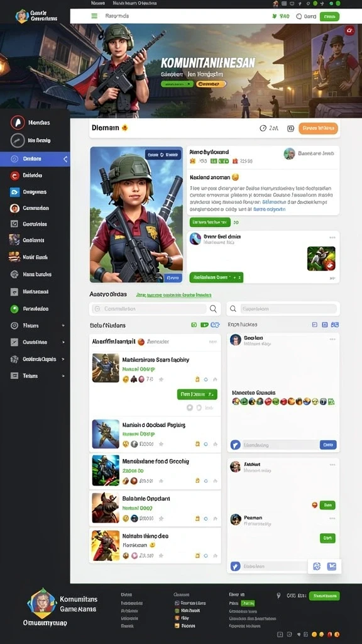
Task: Click the green dot sidebar icon
Action: pos(14,309)
